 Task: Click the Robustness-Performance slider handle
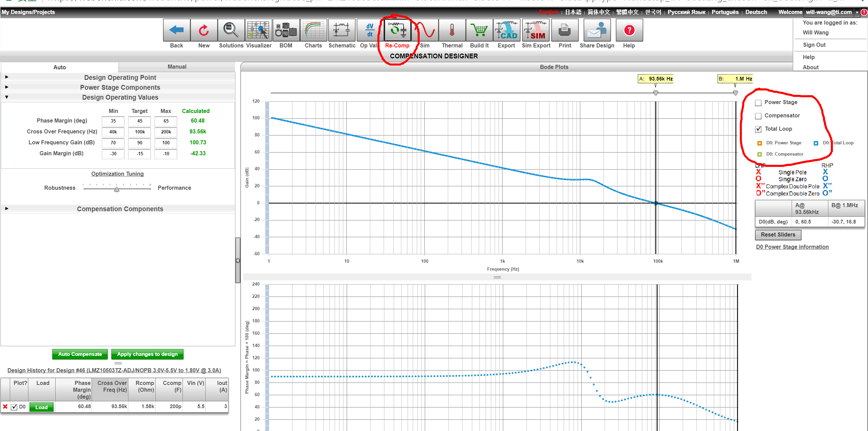tap(117, 189)
